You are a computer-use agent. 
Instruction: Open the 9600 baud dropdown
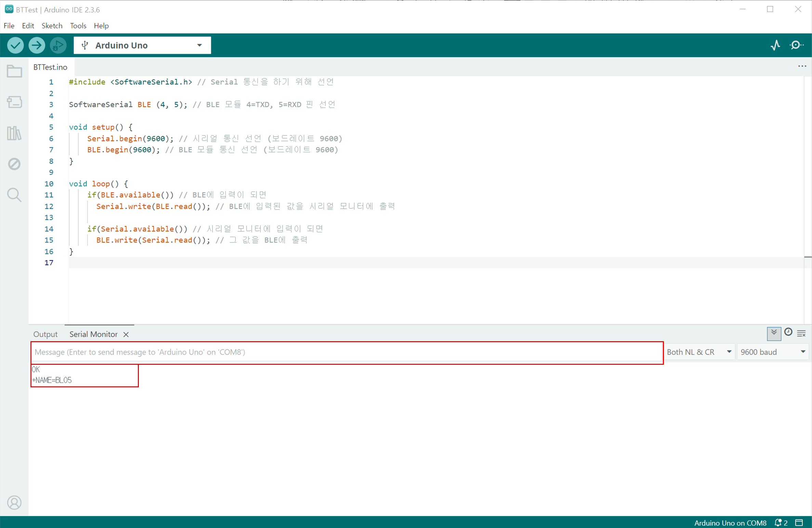click(x=772, y=352)
